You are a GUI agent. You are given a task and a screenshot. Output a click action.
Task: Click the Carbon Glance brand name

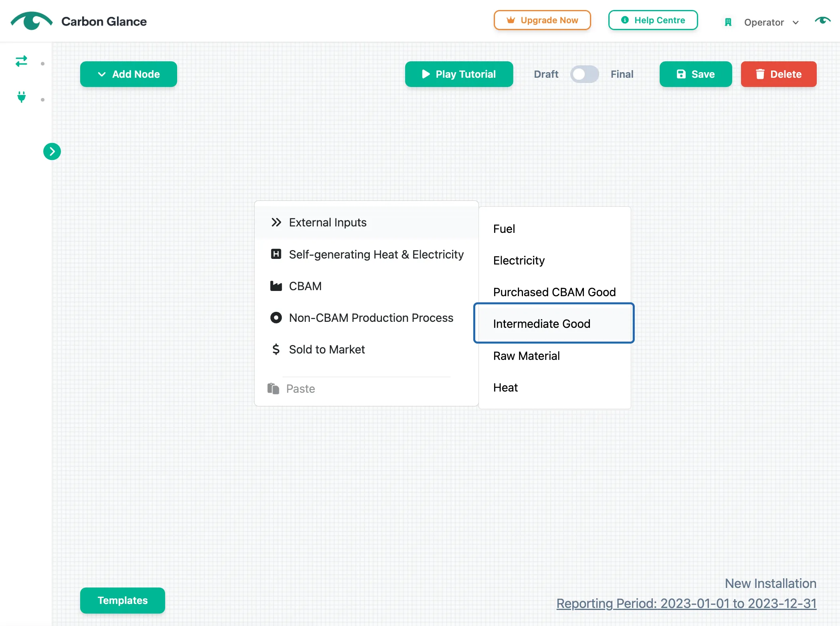point(104,21)
